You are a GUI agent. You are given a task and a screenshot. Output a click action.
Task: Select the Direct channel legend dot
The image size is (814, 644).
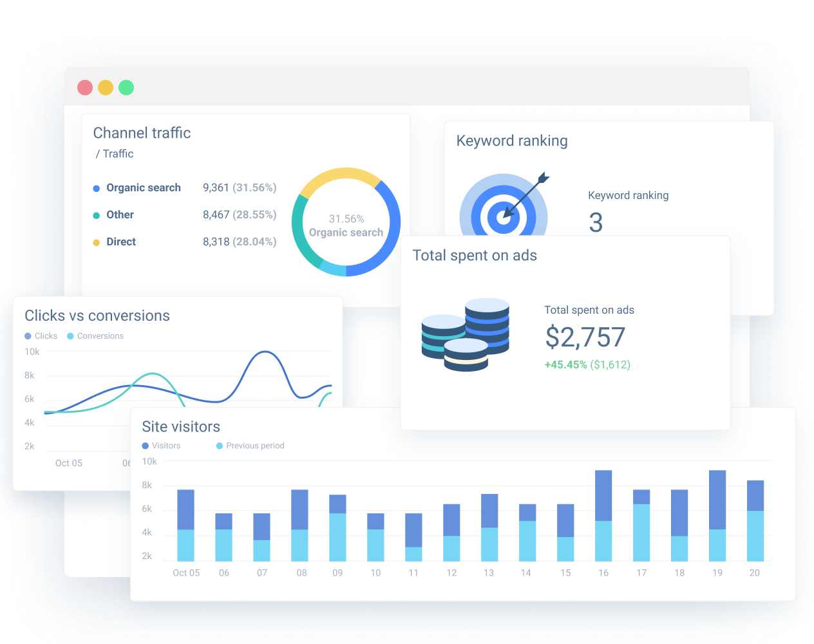[x=95, y=241]
